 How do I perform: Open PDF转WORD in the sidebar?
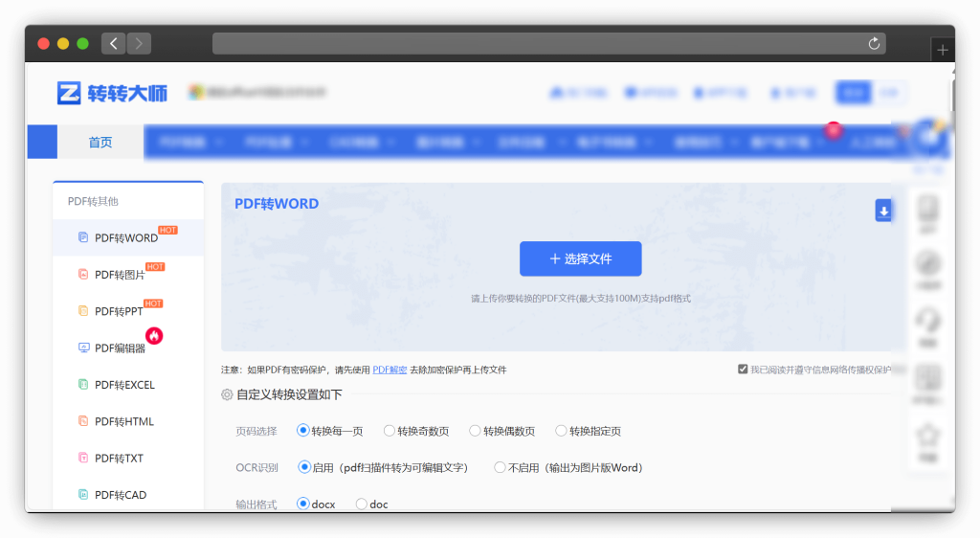[128, 237]
